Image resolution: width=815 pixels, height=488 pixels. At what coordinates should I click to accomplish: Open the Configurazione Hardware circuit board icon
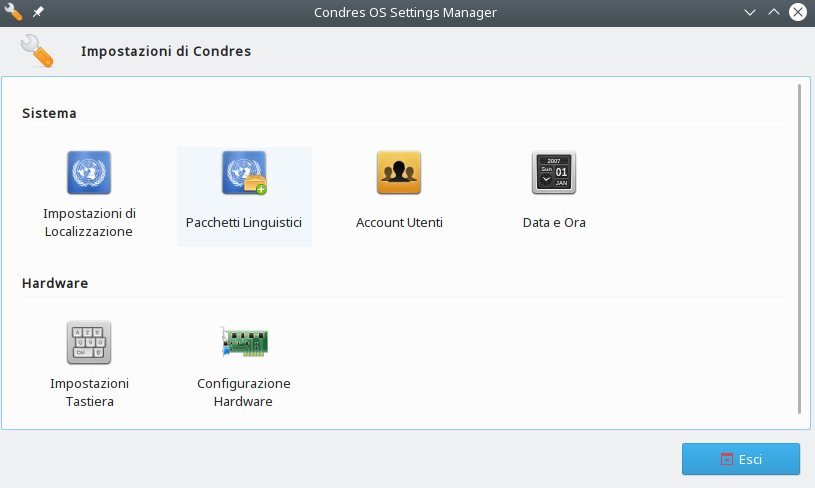tap(244, 342)
